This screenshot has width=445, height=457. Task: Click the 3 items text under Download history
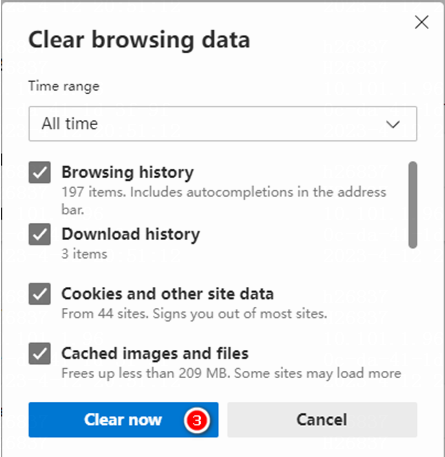coord(84,254)
